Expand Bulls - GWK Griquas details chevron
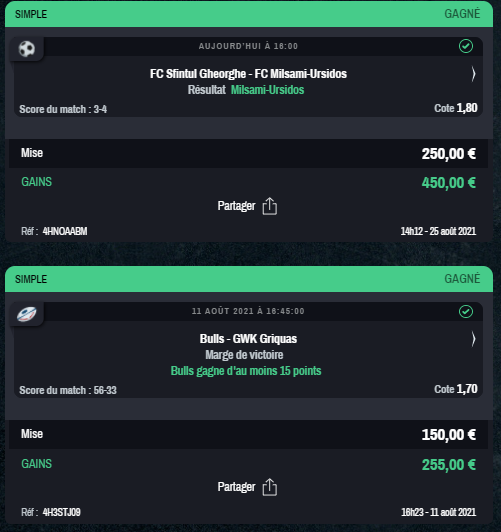The height and width of the screenshot is (532, 501). (473, 339)
